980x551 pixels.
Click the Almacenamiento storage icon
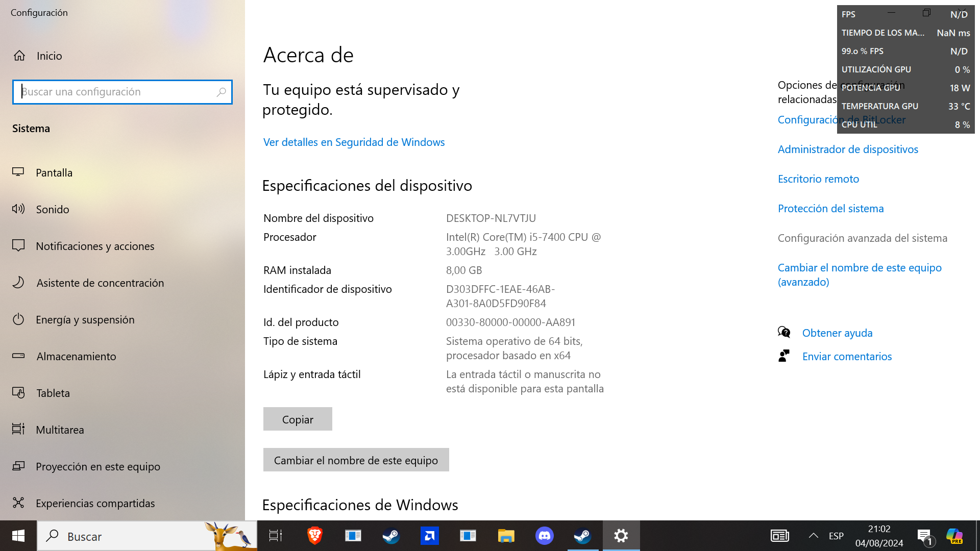click(18, 356)
